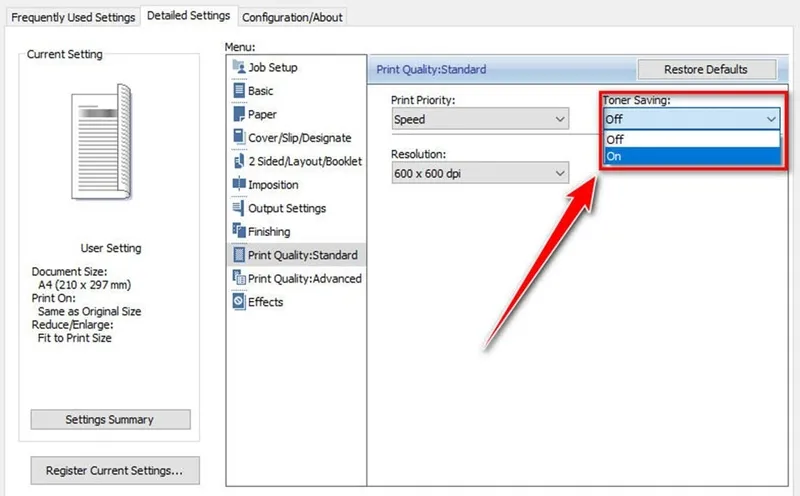The height and width of the screenshot is (496, 800).
Task: Click the Effects menu icon
Action: (238, 302)
